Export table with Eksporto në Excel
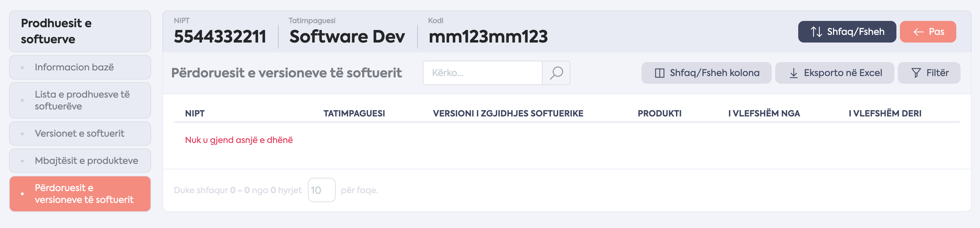This screenshot has width=980, height=228. coord(834,73)
